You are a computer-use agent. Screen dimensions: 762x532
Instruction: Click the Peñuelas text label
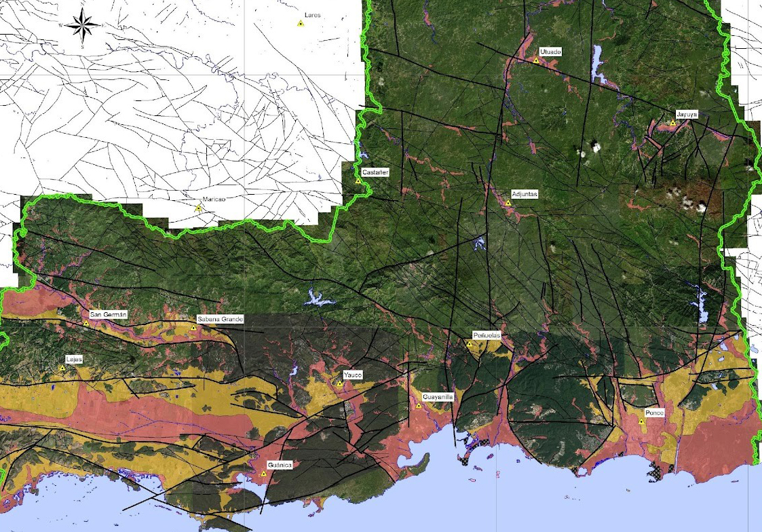tap(487, 335)
